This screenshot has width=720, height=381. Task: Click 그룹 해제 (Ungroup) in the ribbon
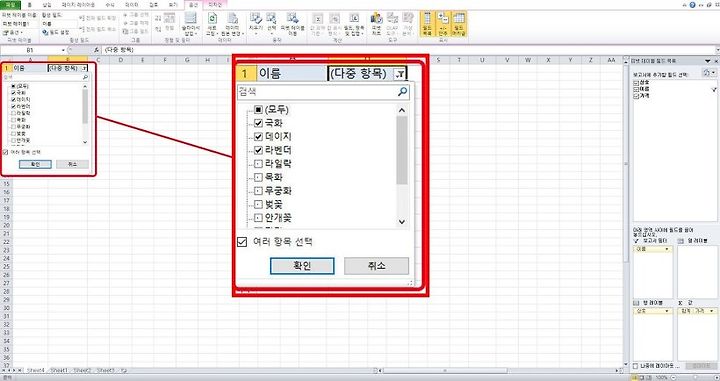pyautogui.click(x=135, y=23)
